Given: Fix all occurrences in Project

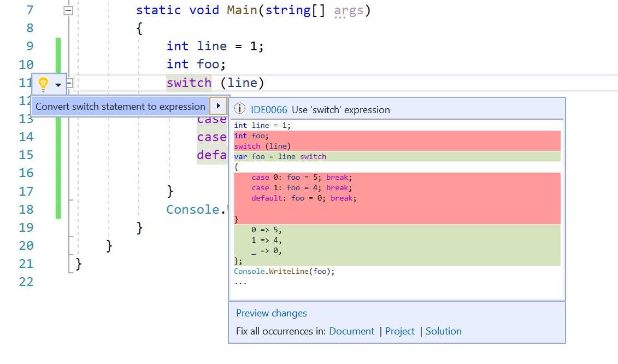Looking at the screenshot, I should [x=400, y=331].
